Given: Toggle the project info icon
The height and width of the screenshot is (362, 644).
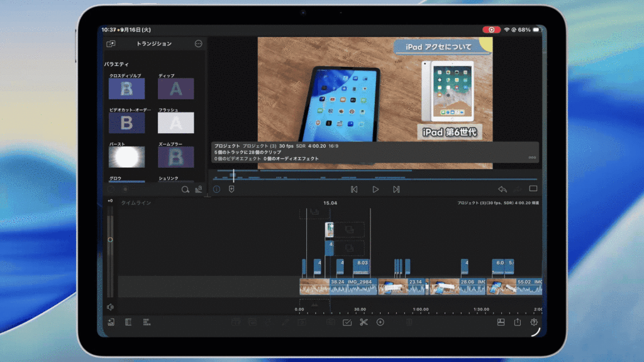Looking at the screenshot, I should click(x=216, y=189).
